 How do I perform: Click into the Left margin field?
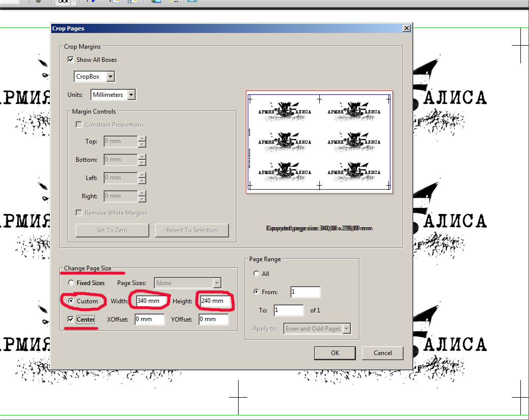pyautogui.click(x=120, y=178)
